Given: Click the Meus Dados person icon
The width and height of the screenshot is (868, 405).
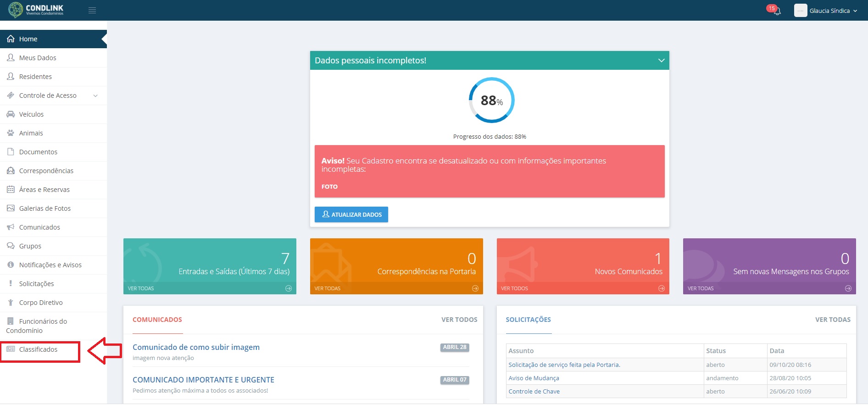Looking at the screenshot, I should 11,58.
